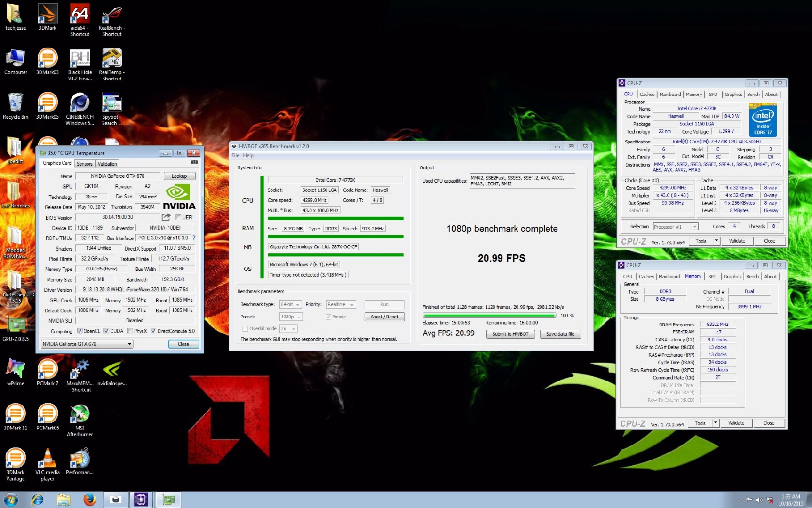Open the Help menu in HWBOT benchmark
Image resolution: width=812 pixels, height=508 pixels.
[248, 156]
